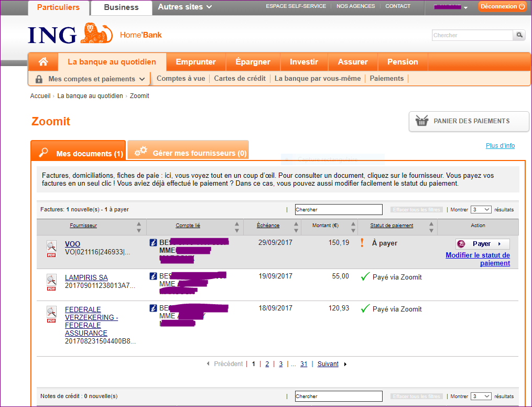This screenshot has height=407, width=532.
Task: Sort by Compte lié using its sort arrows
Action: click(237, 227)
